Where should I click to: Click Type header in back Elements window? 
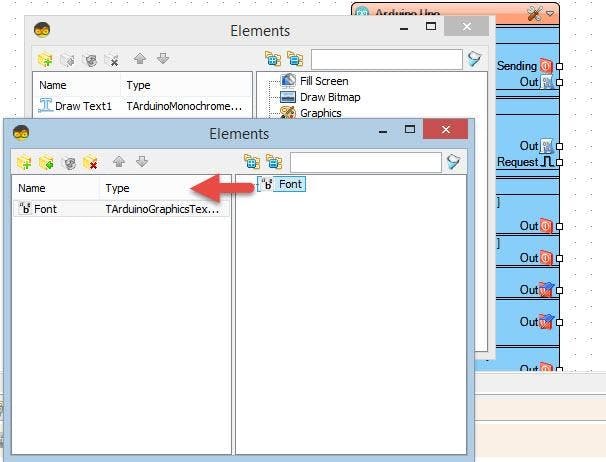[x=138, y=85]
